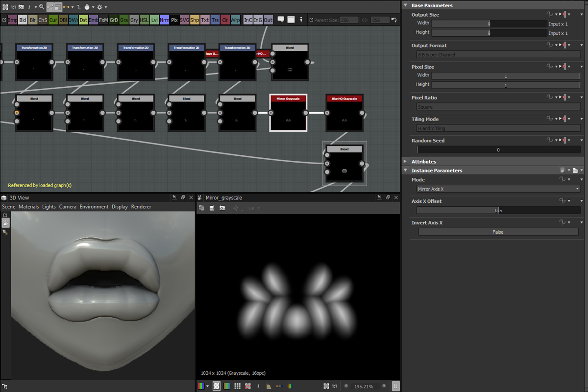Open the Environment menu in the 3D View
The width and height of the screenshot is (588, 392).
(x=94, y=207)
